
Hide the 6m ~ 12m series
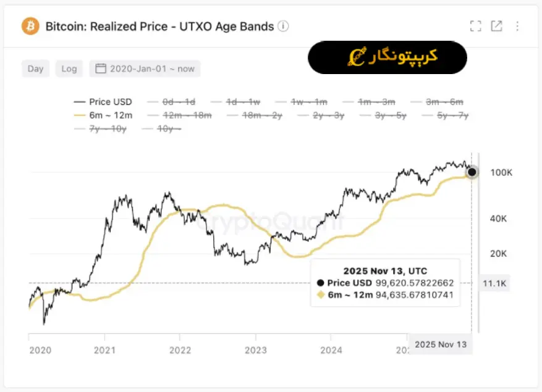click(x=103, y=115)
